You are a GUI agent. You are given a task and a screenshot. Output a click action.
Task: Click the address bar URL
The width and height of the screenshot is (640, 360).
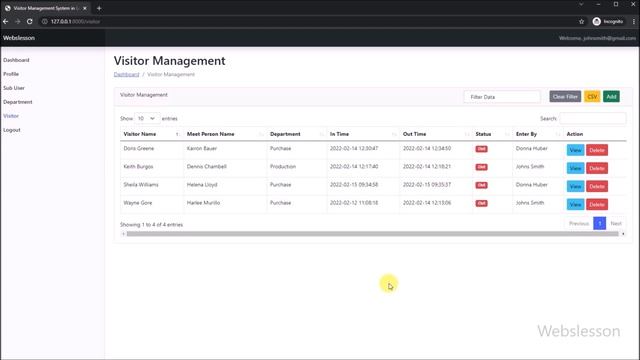pos(75,21)
